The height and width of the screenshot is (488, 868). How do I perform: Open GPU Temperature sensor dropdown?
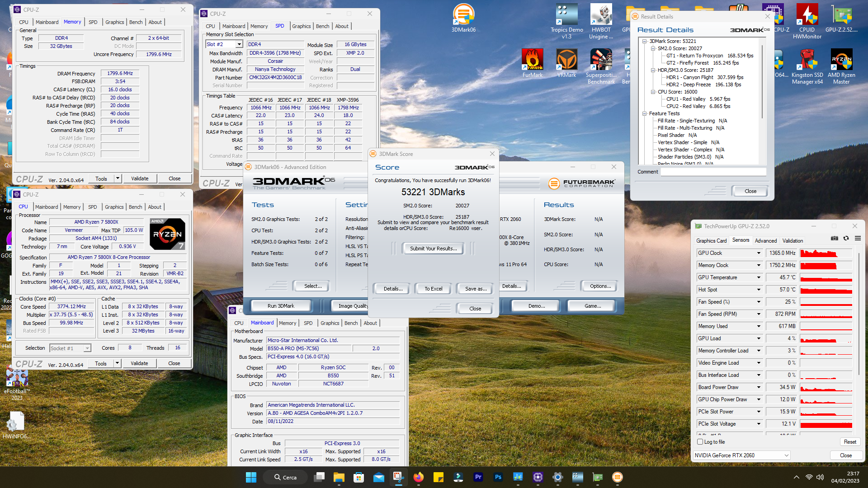pyautogui.click(x=759, y=277)
